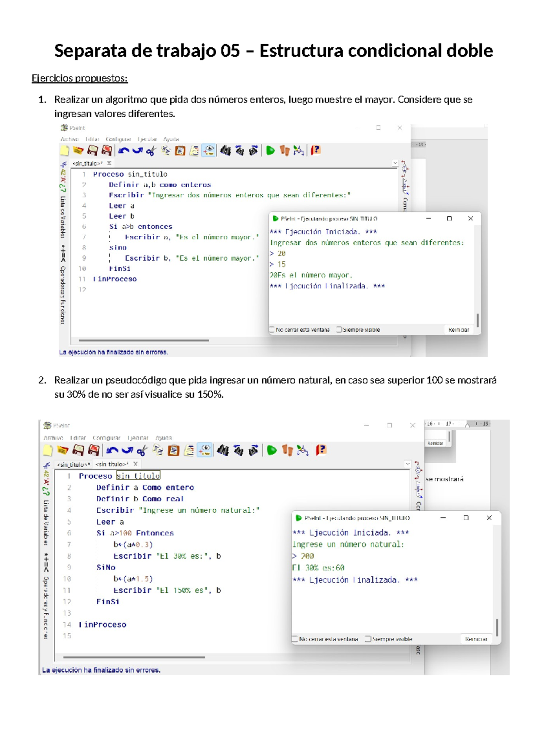Image resolution: width=535 pixels, height=756 pixels.
Task: Open the Configurar menu in upper PSeInt window
Action: (118, 139)
